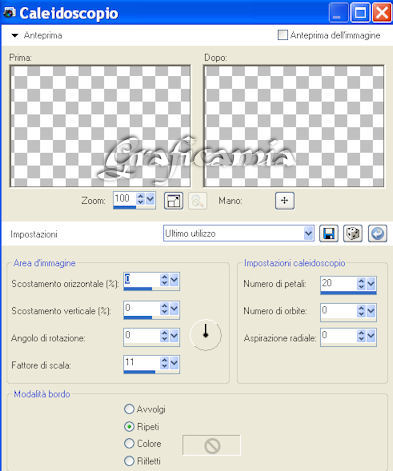Click the Zoom spinner arrows

[141, 199]
